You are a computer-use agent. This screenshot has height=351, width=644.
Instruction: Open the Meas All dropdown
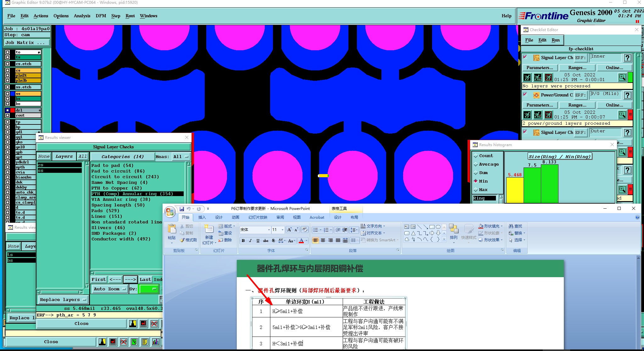[181, 156]
